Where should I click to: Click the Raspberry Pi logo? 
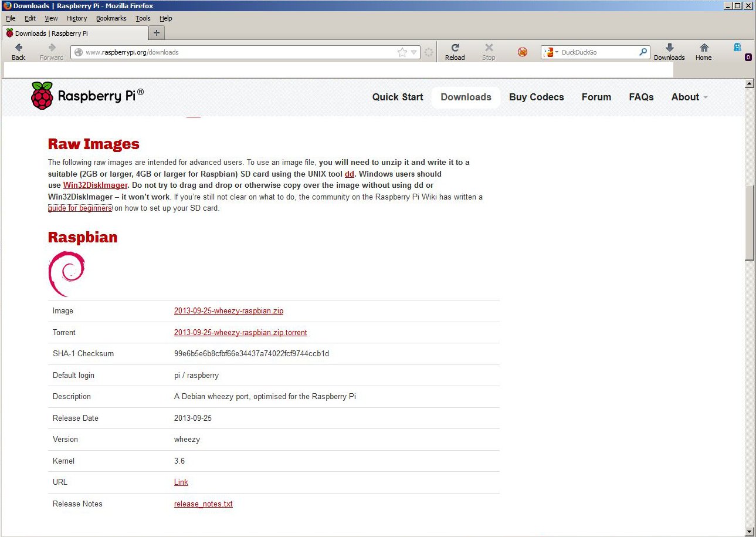pos(87,96)
